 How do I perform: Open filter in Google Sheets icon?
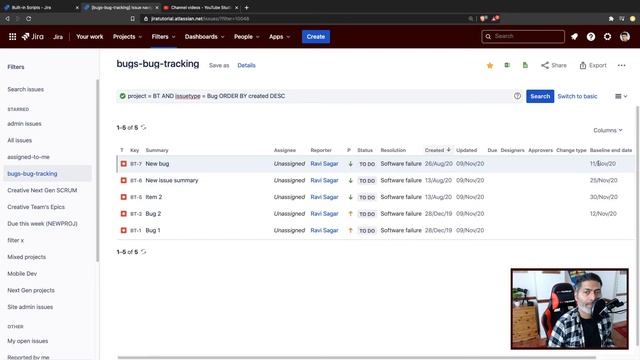click(525, 65)
